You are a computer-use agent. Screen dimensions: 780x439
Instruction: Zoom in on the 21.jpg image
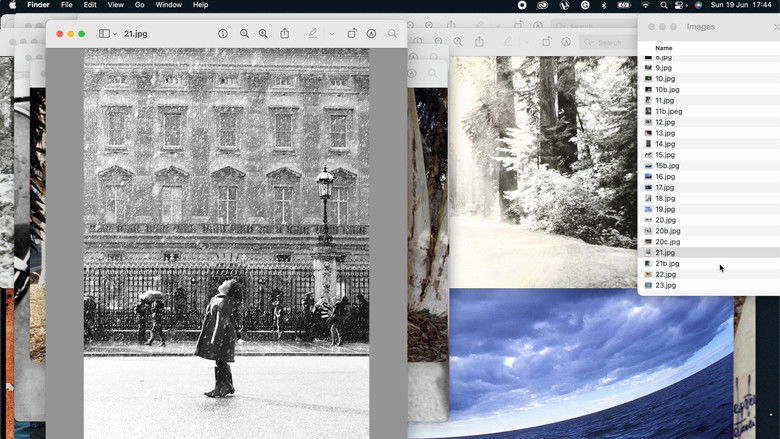(264, 34)
